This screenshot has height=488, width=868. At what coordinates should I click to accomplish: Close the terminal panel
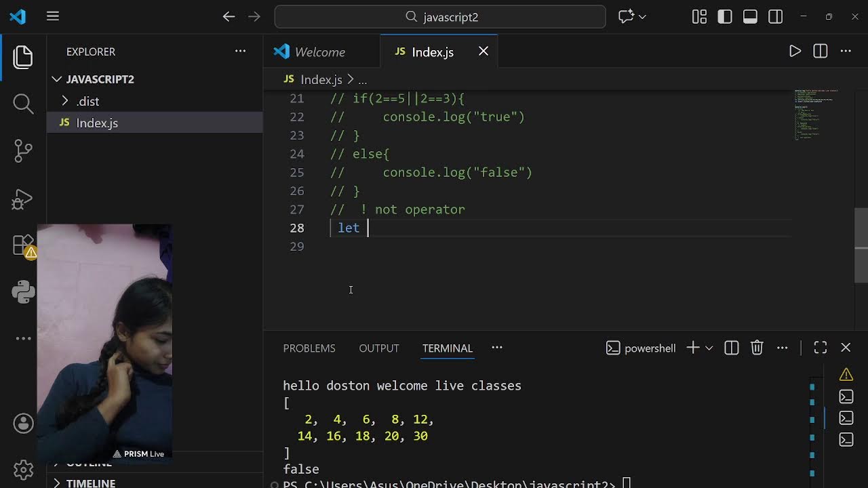pyautogui.click(x=846, y=348)
